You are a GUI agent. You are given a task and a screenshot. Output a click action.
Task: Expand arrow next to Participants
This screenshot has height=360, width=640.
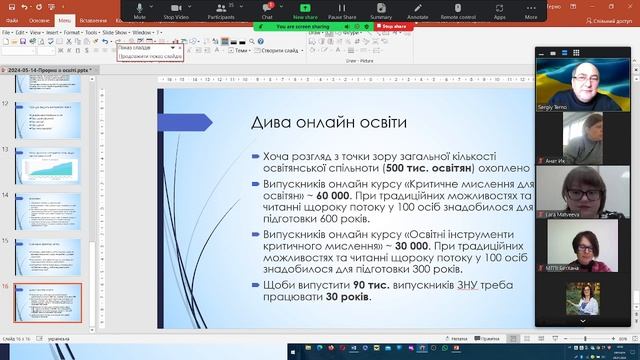241,7
